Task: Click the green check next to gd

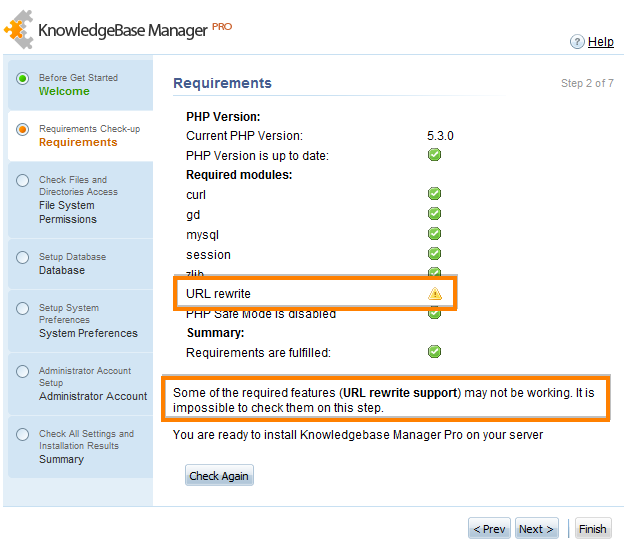Action: (x=434, y=214)
